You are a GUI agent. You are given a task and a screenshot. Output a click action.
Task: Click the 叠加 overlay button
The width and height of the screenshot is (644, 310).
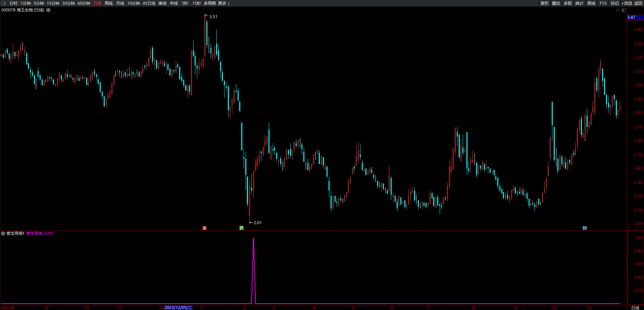coord(556,3)
